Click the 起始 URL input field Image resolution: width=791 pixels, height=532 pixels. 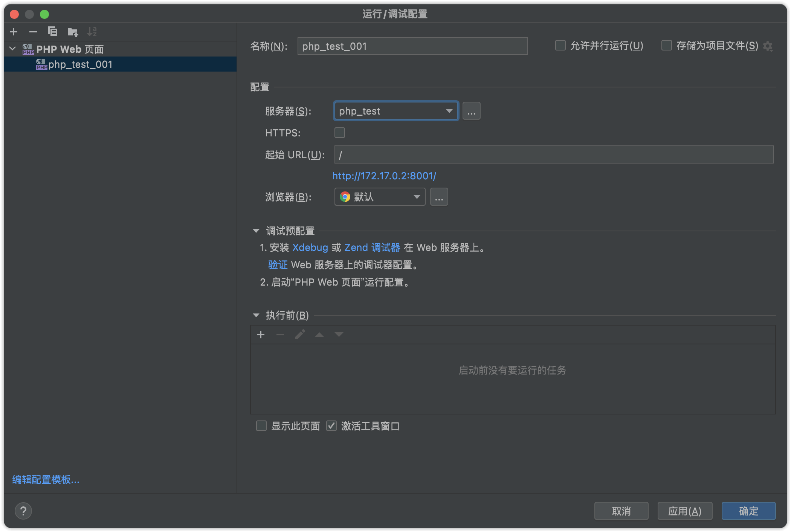(x=554, y=155)
